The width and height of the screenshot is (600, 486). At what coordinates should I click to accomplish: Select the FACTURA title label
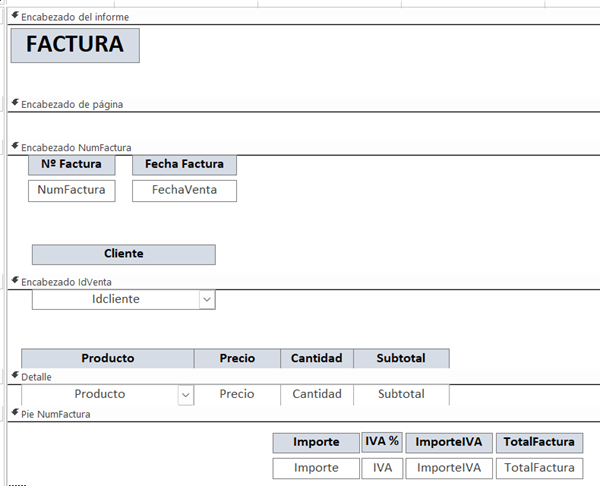tap(75, 45)
